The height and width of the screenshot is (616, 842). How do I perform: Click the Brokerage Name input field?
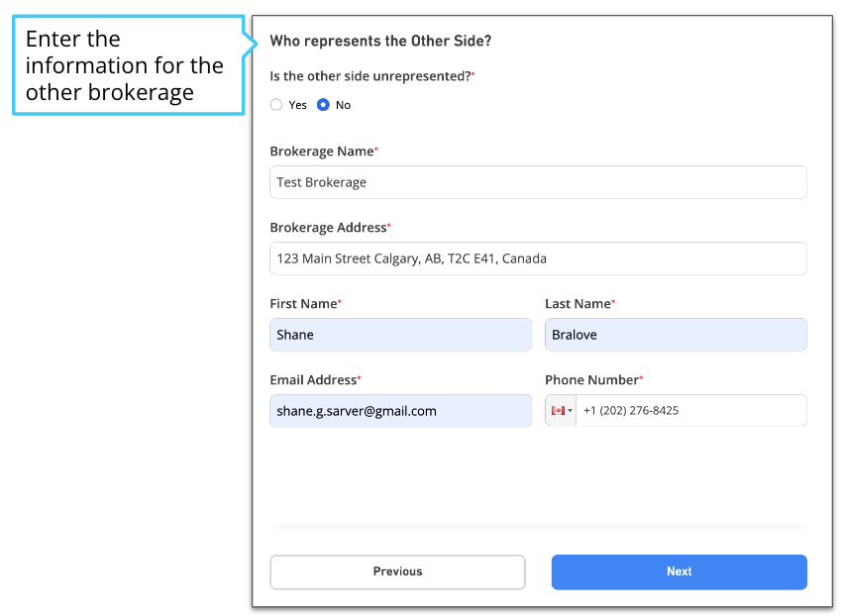coord(538,182)
